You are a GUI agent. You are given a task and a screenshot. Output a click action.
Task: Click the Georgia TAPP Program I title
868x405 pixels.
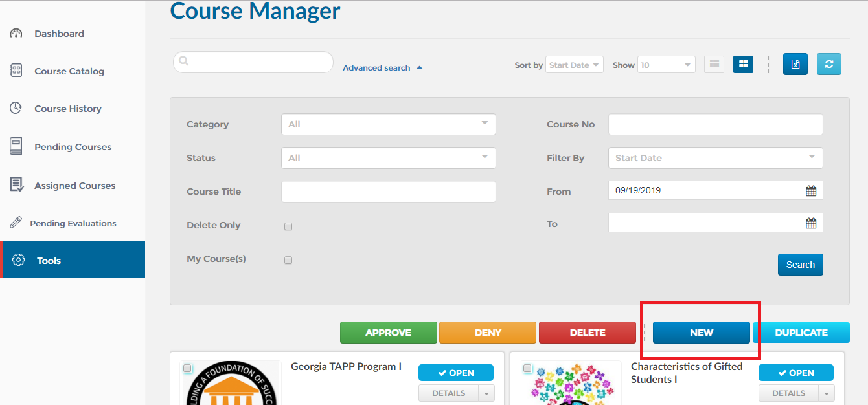pyautogui.click(x=346, y=367)
